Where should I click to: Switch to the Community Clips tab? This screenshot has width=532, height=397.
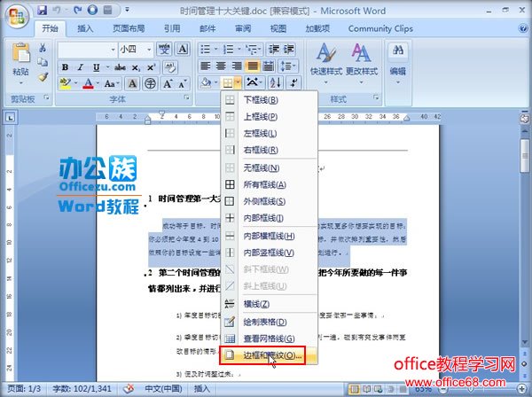click(380, 28)
